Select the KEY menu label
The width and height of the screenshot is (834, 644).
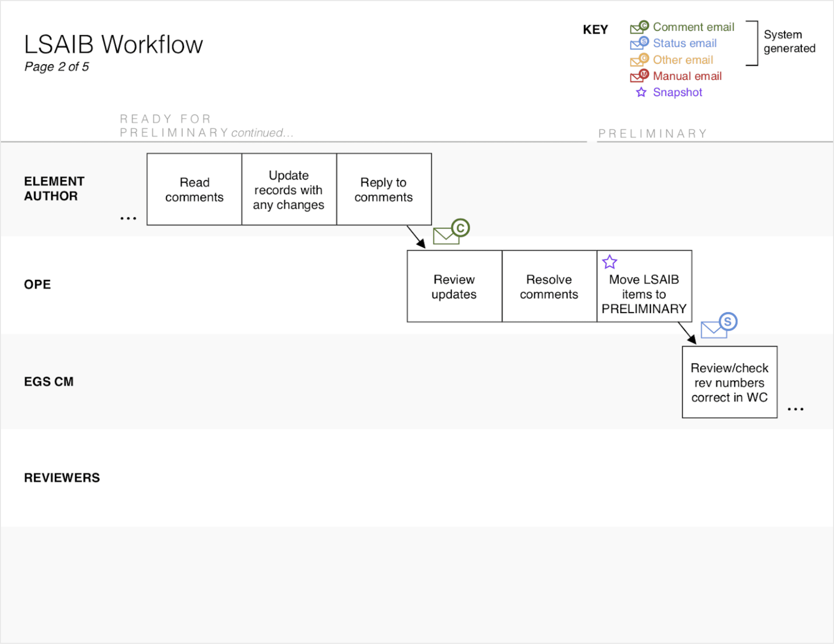click(595, 30)
